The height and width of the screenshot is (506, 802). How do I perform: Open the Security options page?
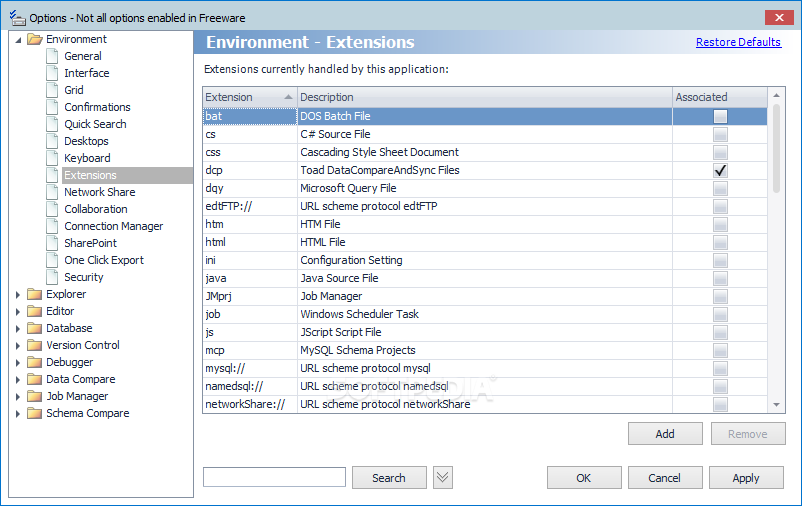click(83, 277)
